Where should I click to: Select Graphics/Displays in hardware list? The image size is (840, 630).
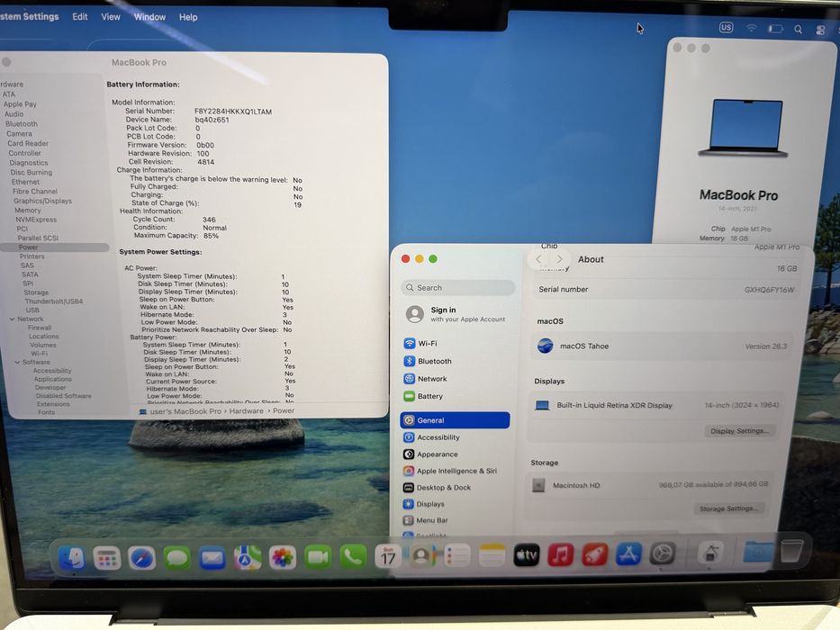pyautogui.click(x=43, y=201)
